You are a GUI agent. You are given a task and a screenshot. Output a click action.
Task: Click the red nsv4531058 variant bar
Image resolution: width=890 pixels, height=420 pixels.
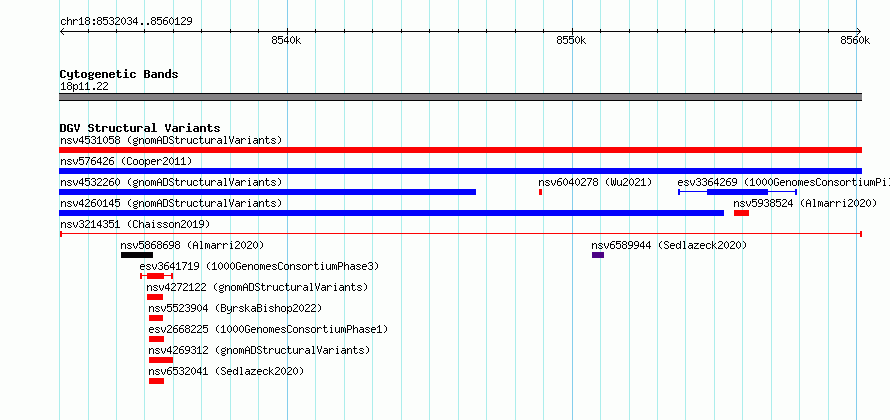pos(460,150)
